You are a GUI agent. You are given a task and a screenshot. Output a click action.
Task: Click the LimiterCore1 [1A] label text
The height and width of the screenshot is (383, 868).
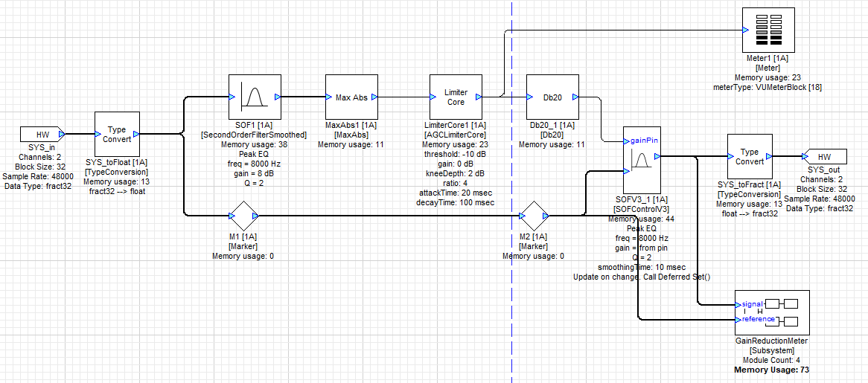tap(456, 125)
